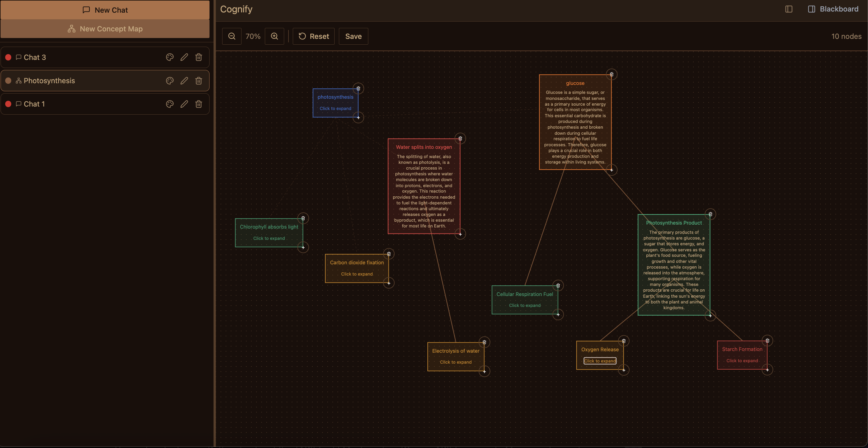This screenshot has width=868, height=448.
Task: Delete the glucose node using its trash icon
Action: click(x=611, y=74)
